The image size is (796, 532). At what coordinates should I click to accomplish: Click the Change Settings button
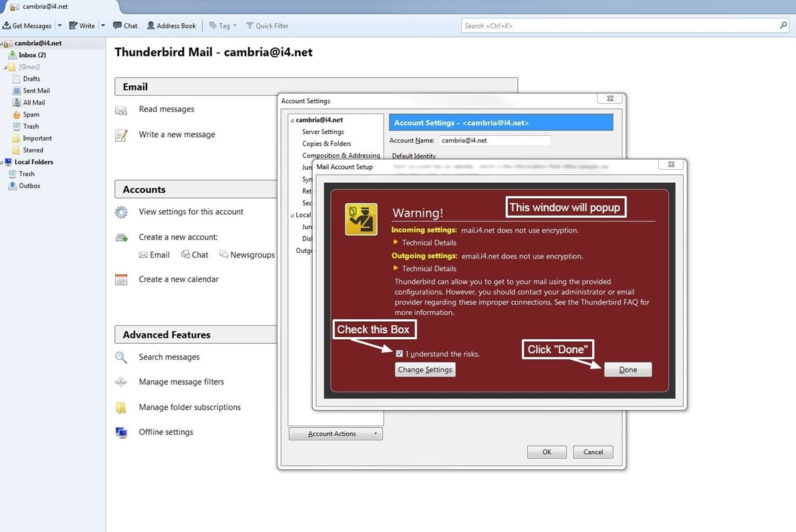(425, 370)
